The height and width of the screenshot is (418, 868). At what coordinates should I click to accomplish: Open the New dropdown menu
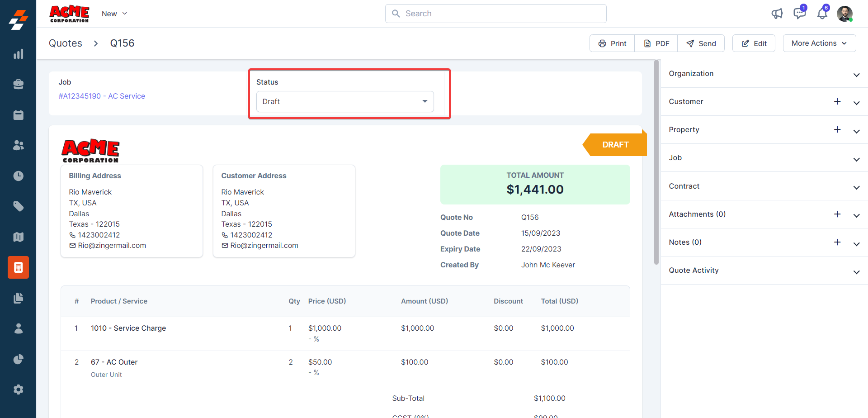(x=114, y=14)
